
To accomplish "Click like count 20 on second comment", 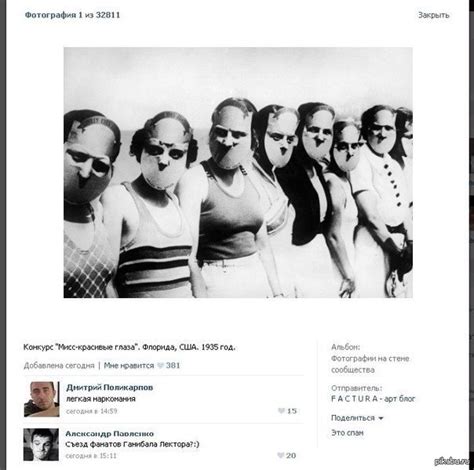I will click(291, 456).
